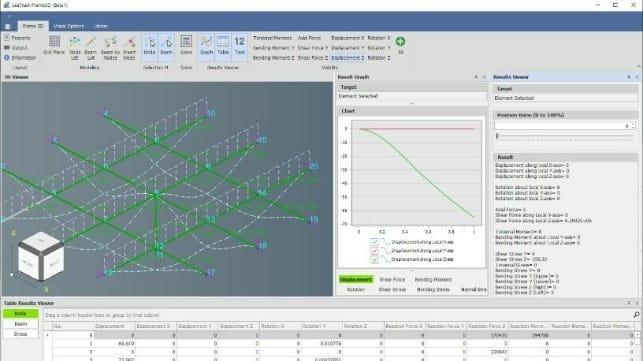Open the Result Graph panel dropdown arrow
Image resolution: width=643 pixels, height=361 pixels.
(x=476, y=77)
